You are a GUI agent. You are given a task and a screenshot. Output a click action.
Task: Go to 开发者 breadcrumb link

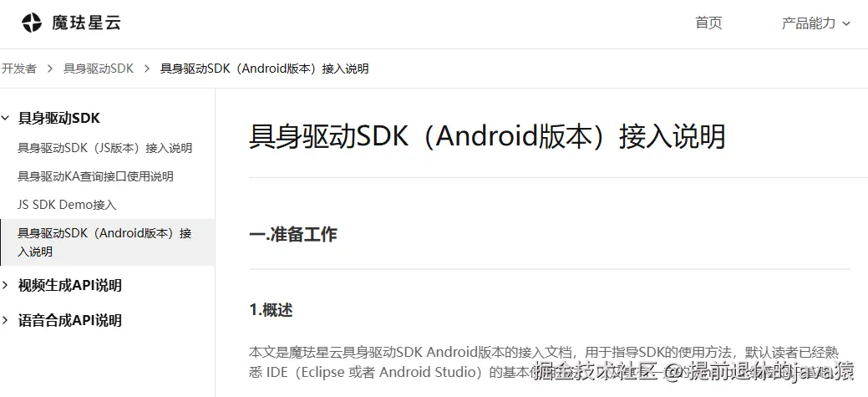click(x=19, y=69)
